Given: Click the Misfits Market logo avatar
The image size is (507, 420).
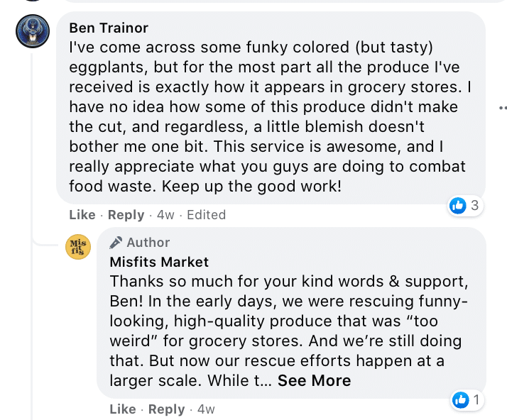Looking at the screenshot, I should (78, 246).
